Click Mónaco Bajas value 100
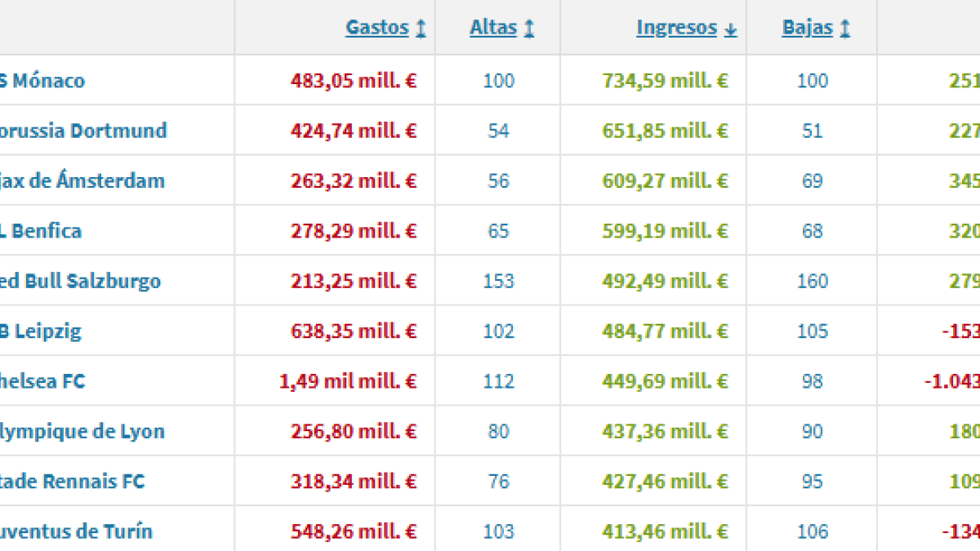Screen dimensions: 980x551 pos(812,81)
